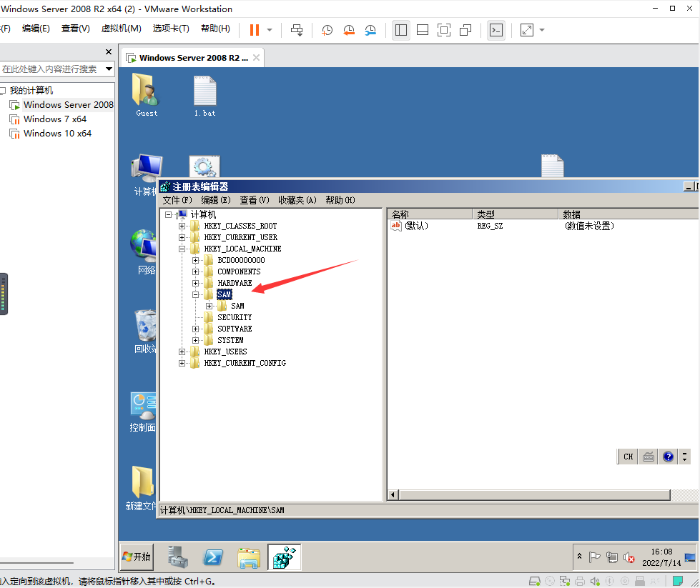
Task: Select the SYSTEM key
Action: pos(230,340)
